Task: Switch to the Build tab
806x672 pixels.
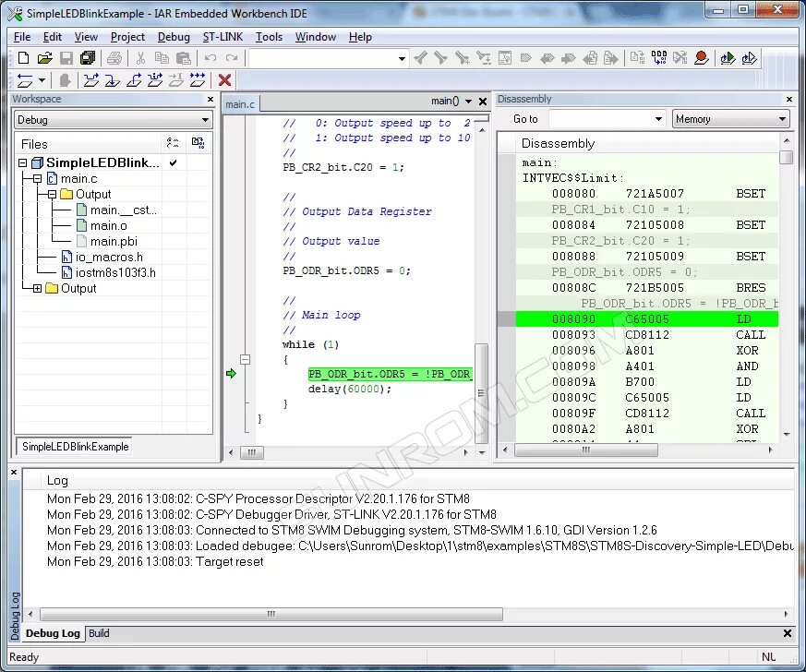Action: [x=99, y=633]
